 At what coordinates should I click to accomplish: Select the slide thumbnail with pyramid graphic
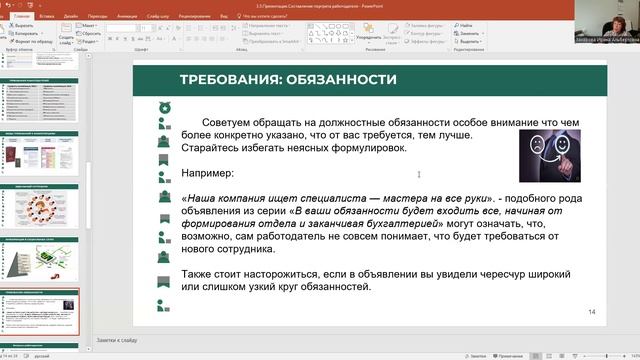(40, 259)
